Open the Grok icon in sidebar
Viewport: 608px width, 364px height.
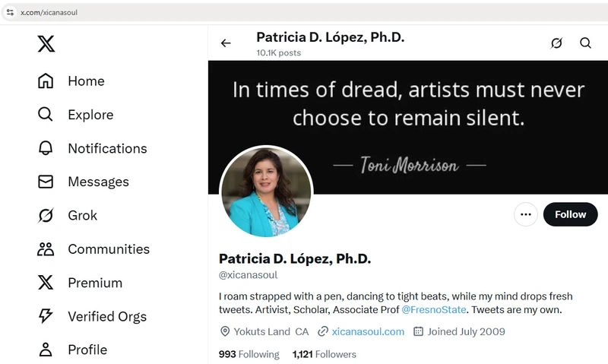point(46,215)
